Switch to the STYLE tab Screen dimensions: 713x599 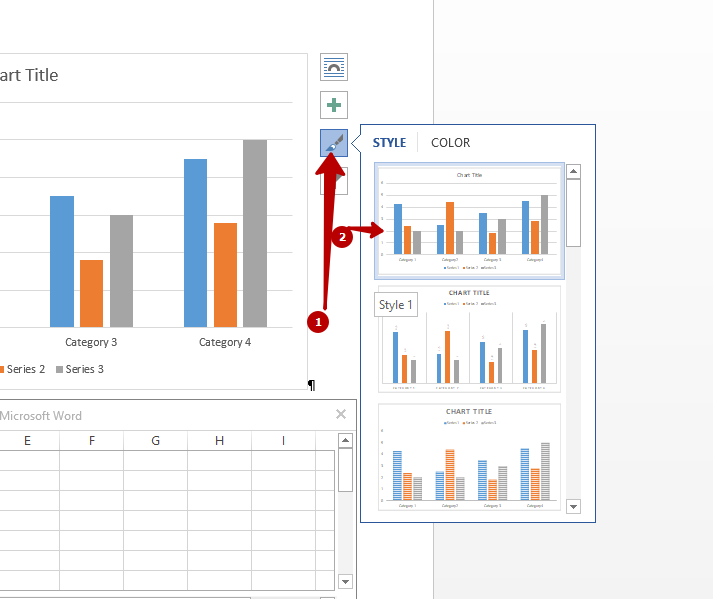[x=389, y=143]
